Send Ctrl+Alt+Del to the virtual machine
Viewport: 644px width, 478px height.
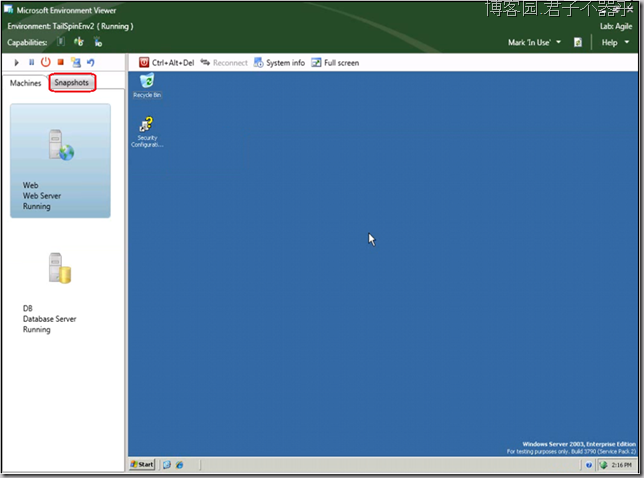[166, 62]
